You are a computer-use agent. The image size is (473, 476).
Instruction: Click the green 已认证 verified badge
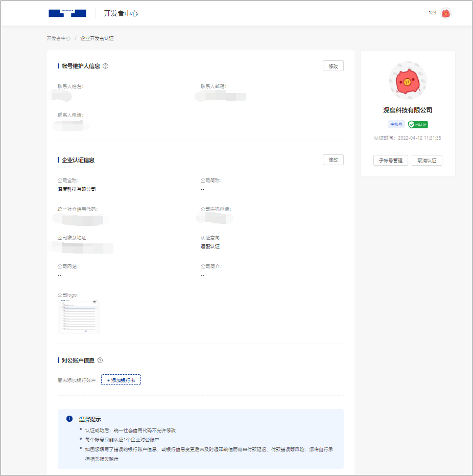click(x=418, y=124)
